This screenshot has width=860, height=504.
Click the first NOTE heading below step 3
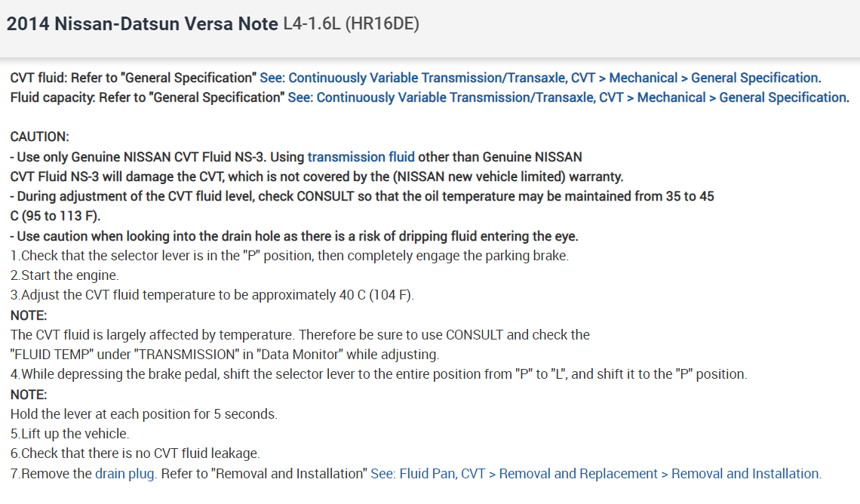point(29,315)
